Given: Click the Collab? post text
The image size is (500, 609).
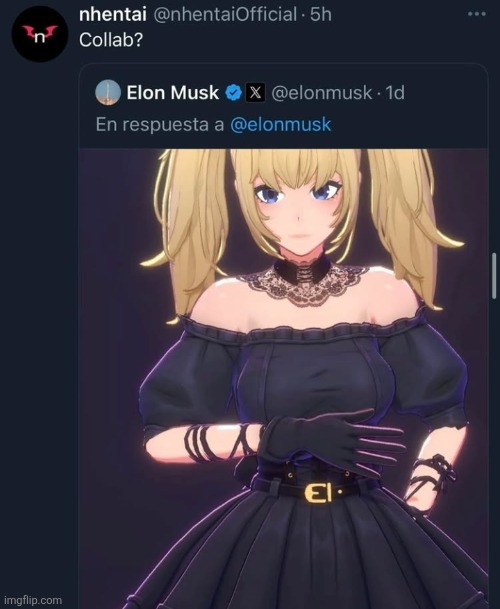Looking at the screenshot, I should click(x=111, y=40).
